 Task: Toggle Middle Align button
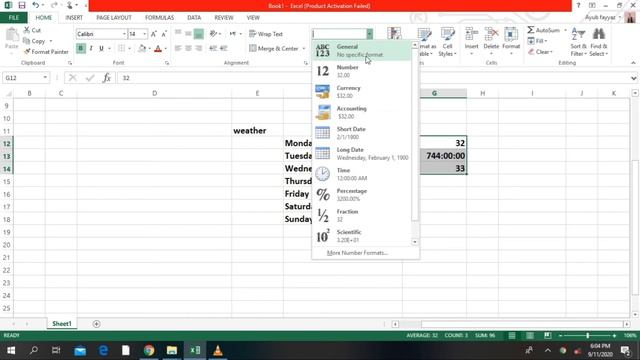188,34
